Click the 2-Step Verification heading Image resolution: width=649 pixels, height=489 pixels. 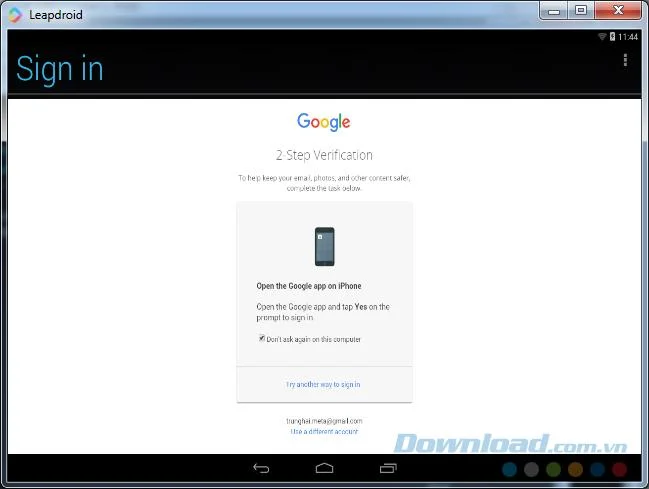tap(324, 155)
